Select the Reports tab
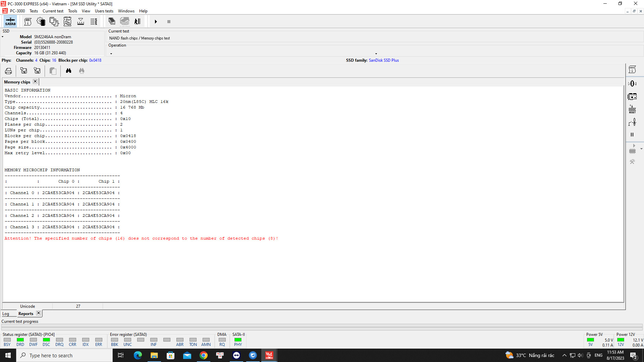 coord(26,314)
